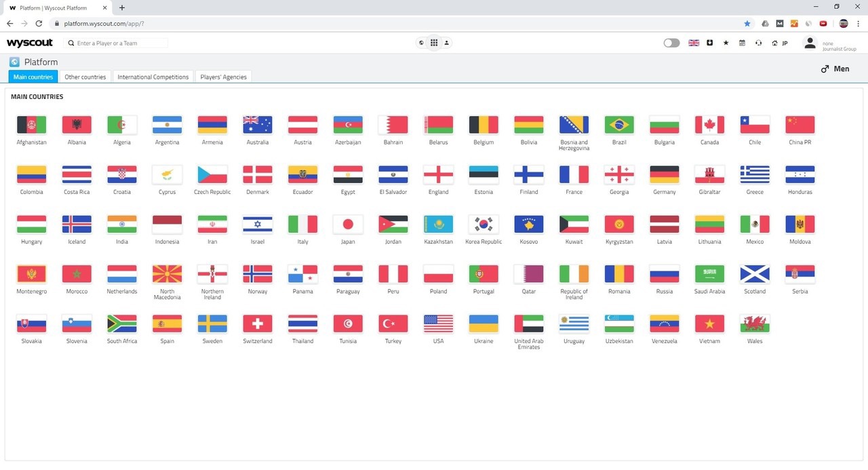
Task: Open the downloads arrow icon in header
Action: [x=710, y=43]
